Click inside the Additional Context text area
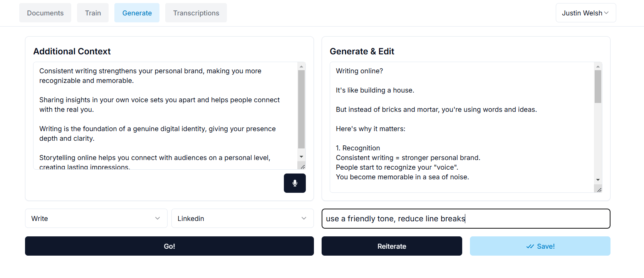 tap(162, 116)
